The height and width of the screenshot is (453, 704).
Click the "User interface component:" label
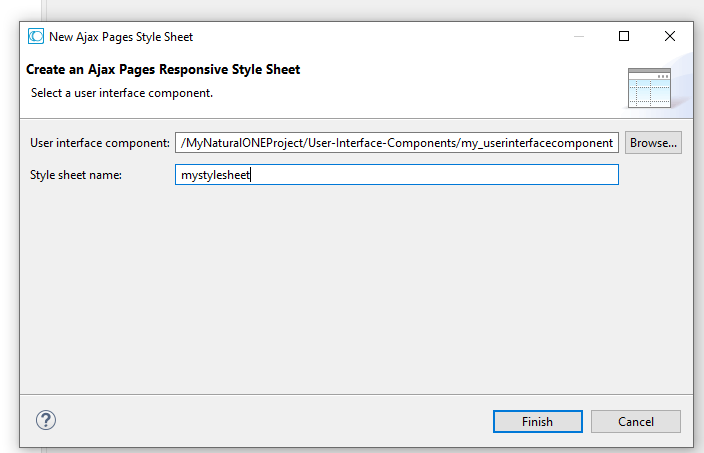click(x=100, y=143)
